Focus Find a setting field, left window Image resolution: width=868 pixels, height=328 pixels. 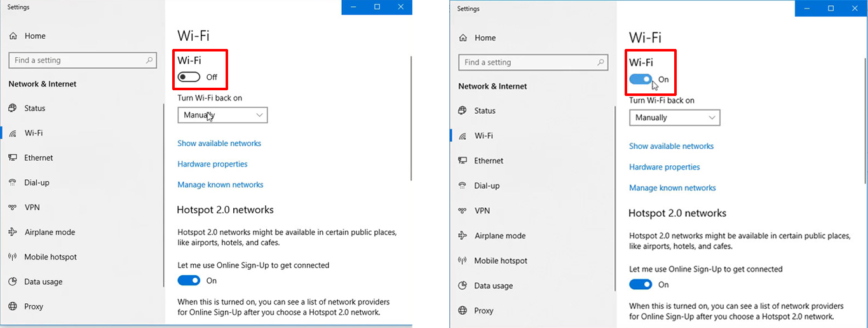point(82,60)
